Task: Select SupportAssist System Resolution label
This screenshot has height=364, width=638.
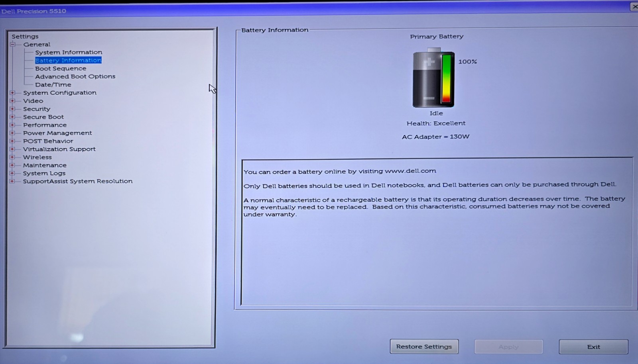Action: click(78, 181)
